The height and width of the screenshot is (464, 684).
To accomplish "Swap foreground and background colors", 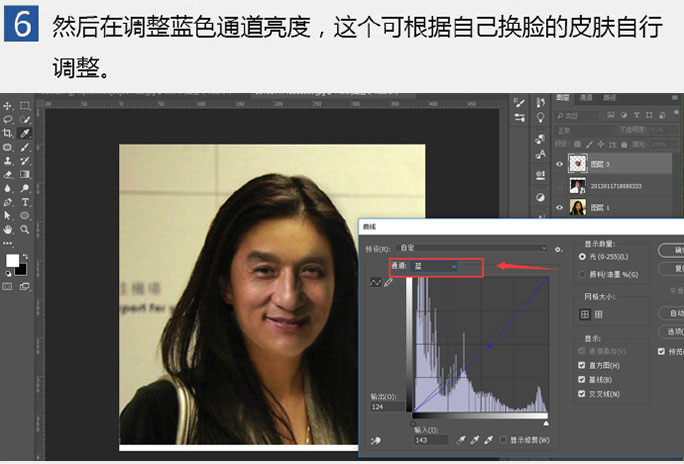I will click(x=25, y=256).
